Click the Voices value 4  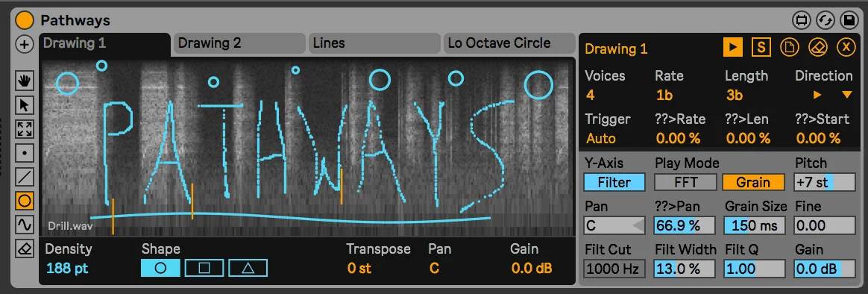click(590, 96)
